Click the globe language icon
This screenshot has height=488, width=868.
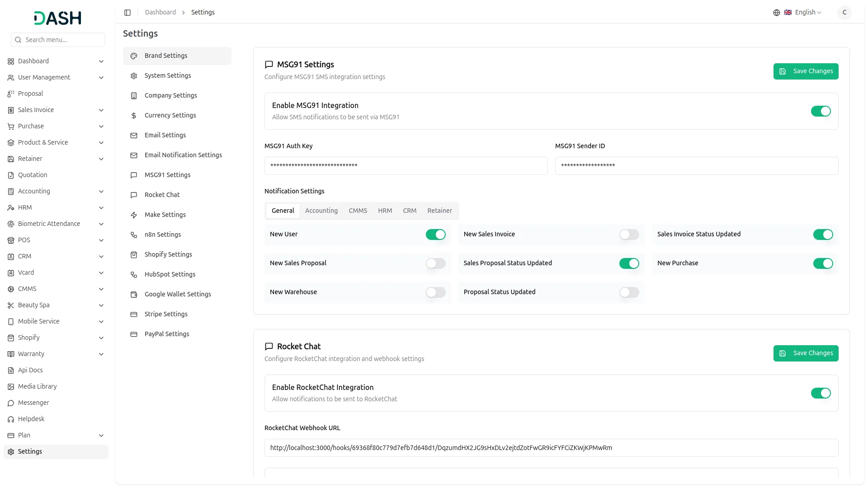(777, 13)
